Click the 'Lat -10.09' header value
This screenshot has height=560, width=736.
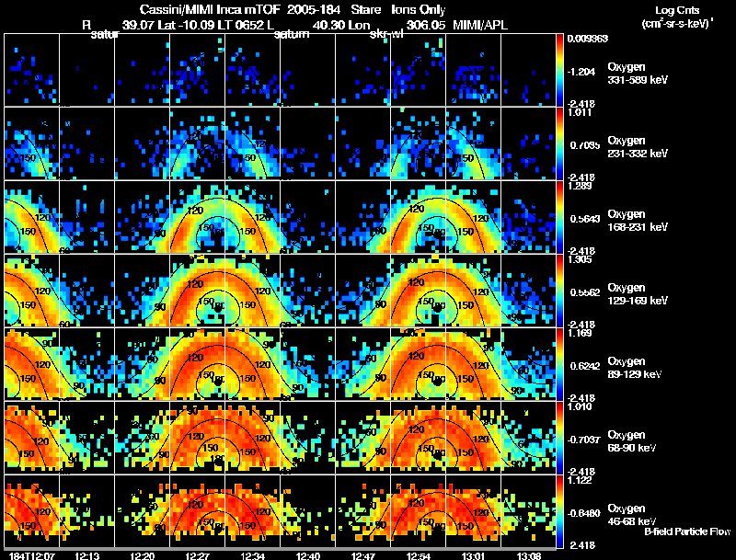pyautogui.click(x=187, y=25)
